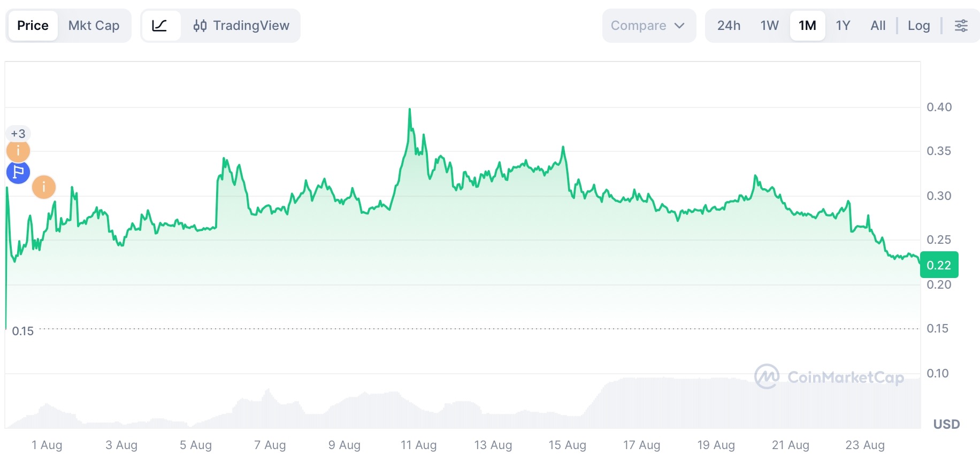Select the 1Y time range
The image size is (980, 463).
[843, 26]
